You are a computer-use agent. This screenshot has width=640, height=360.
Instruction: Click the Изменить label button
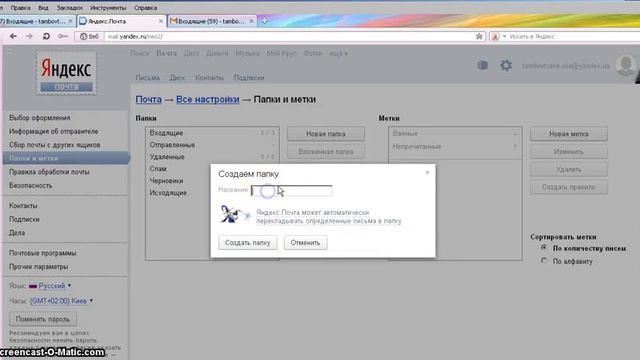tap(569, 151)
